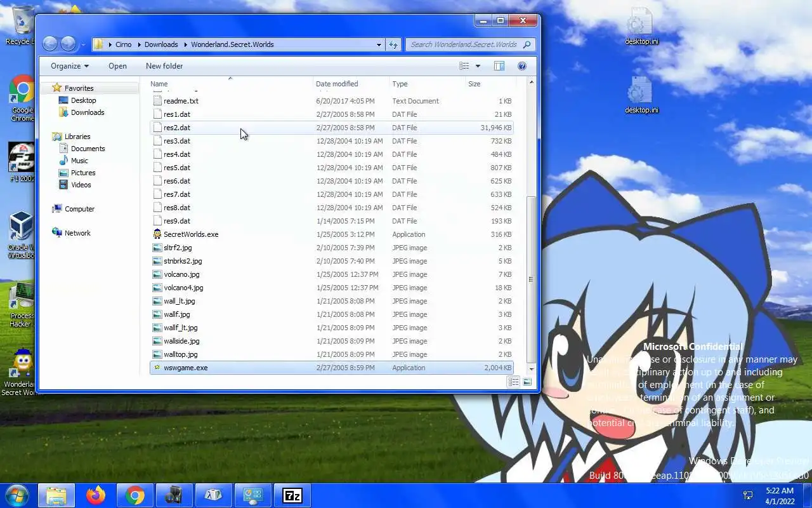Open the Organize dropdown menu

[x=70, y=66]
